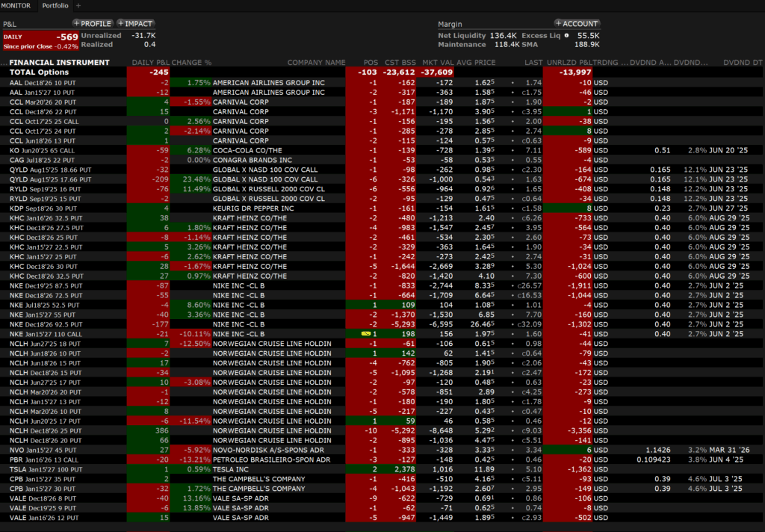Select NCLH Jun27'25 18 PUT row
This screenshot has width=765, height=532.
(x=382, y=344)
